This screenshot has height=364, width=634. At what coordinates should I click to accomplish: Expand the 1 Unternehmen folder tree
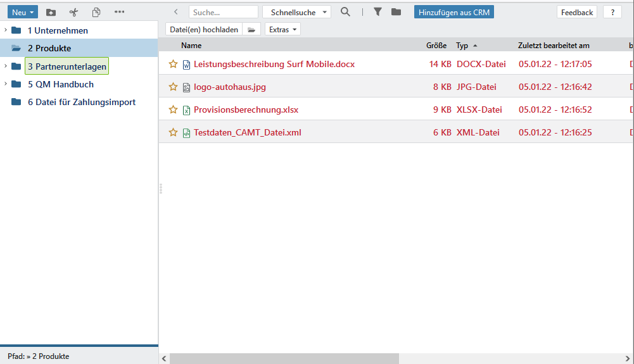click(x=6, y=30)
